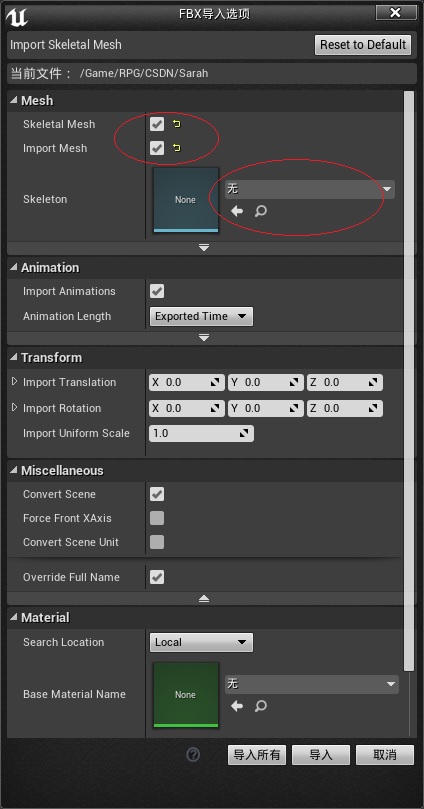Collapse the Miscellaneous section
The width and height of the screenshot is (424, 809).
pyautogui.click(x=13, y=471)
